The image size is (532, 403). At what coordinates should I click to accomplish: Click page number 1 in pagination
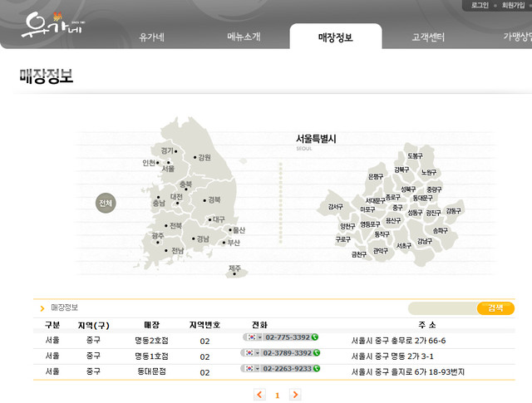click(277, 396)
